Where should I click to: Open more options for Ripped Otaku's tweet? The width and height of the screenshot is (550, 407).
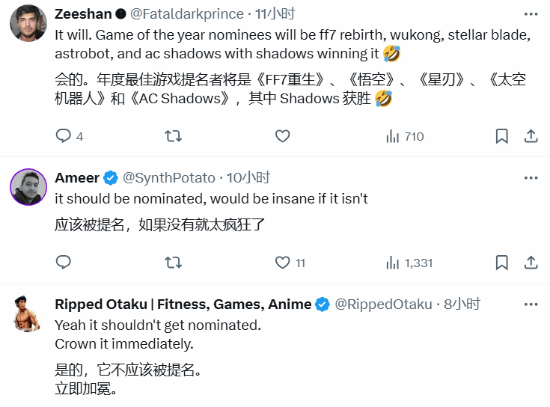[x=531, y=304]
